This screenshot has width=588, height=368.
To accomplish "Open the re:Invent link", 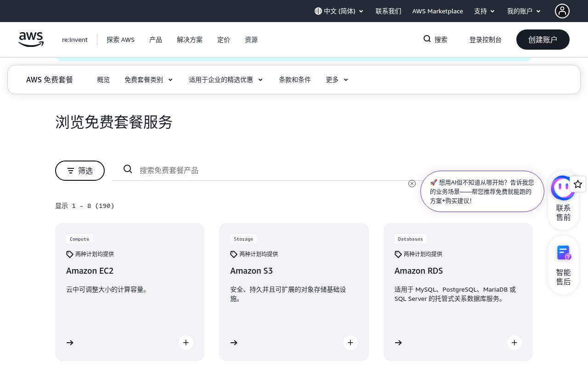I will coord(75,40).
